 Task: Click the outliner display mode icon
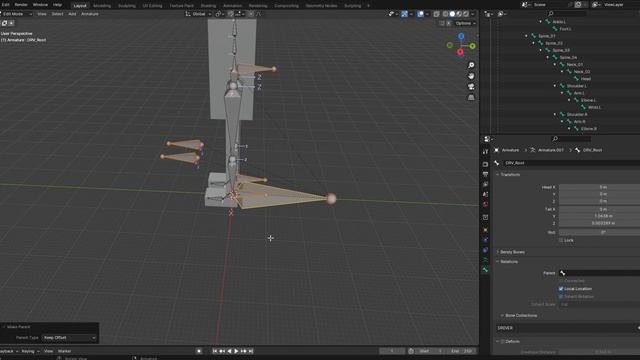(x=501, y=14)
